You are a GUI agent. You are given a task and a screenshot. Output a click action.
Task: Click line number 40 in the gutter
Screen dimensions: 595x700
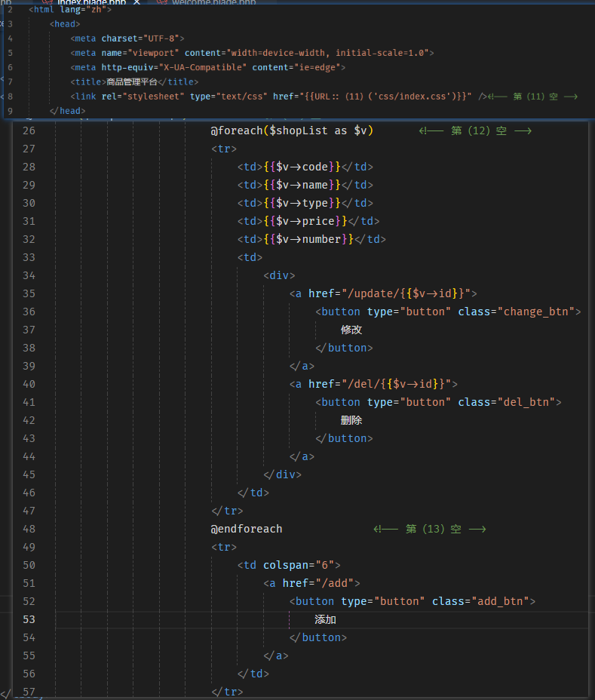pos(29,384)
